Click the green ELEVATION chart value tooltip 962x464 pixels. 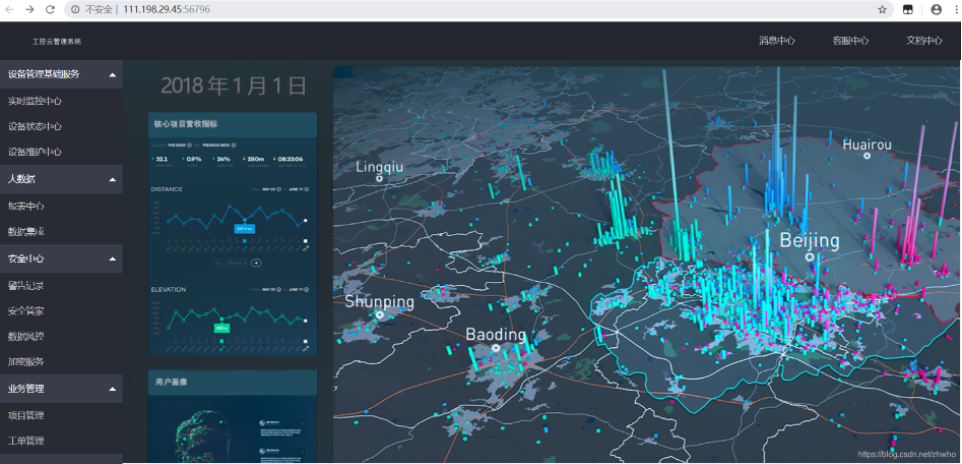(x=221, y=328)
